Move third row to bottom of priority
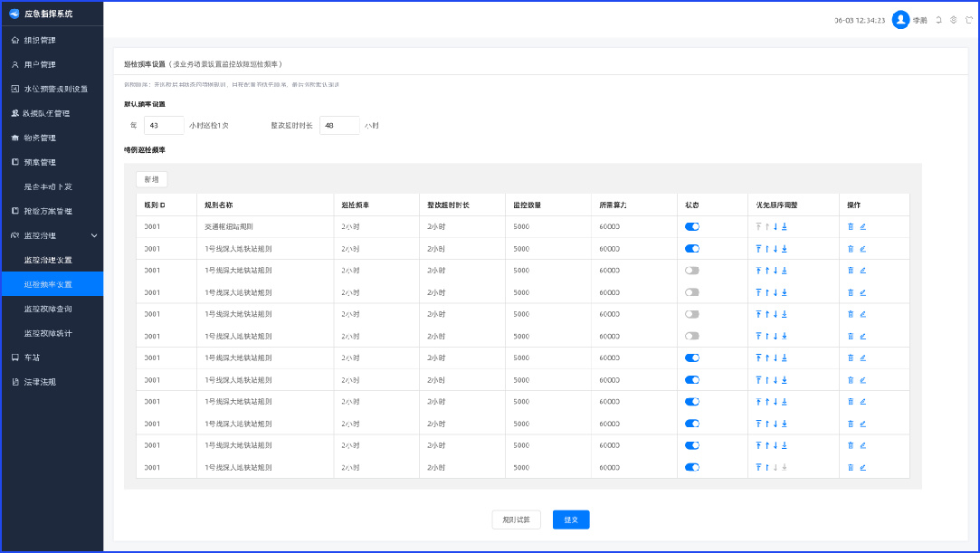 (x=785, y=271)
